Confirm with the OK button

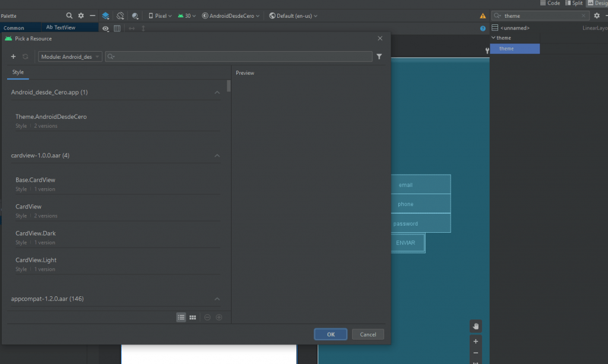[331, 334]
